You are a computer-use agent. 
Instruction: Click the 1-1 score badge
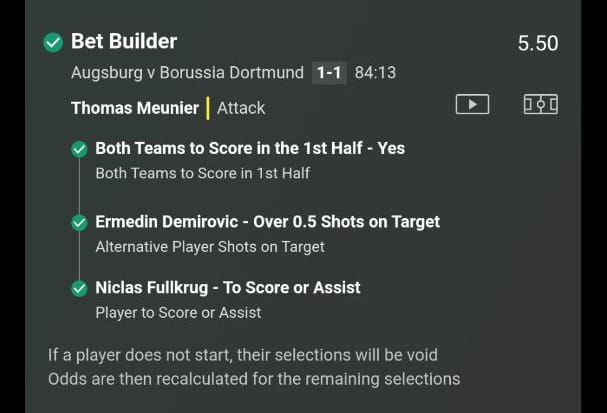coord(329,73)
